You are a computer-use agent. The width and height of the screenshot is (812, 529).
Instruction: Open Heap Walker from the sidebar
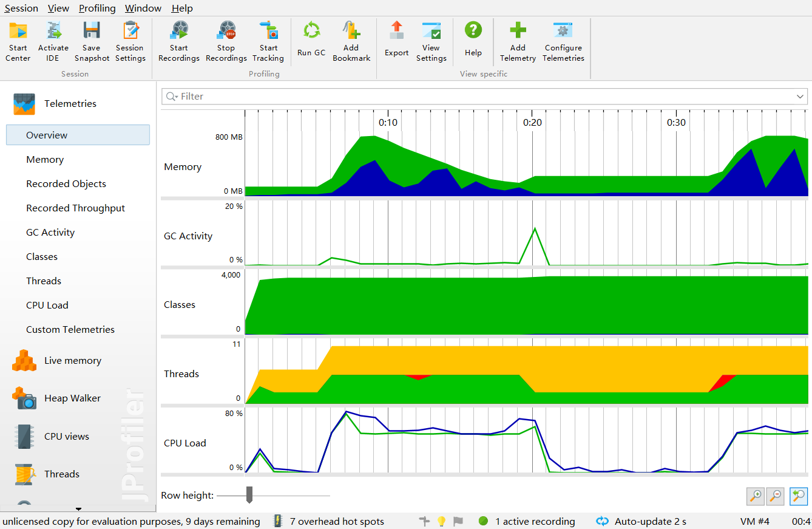(72, 398)
